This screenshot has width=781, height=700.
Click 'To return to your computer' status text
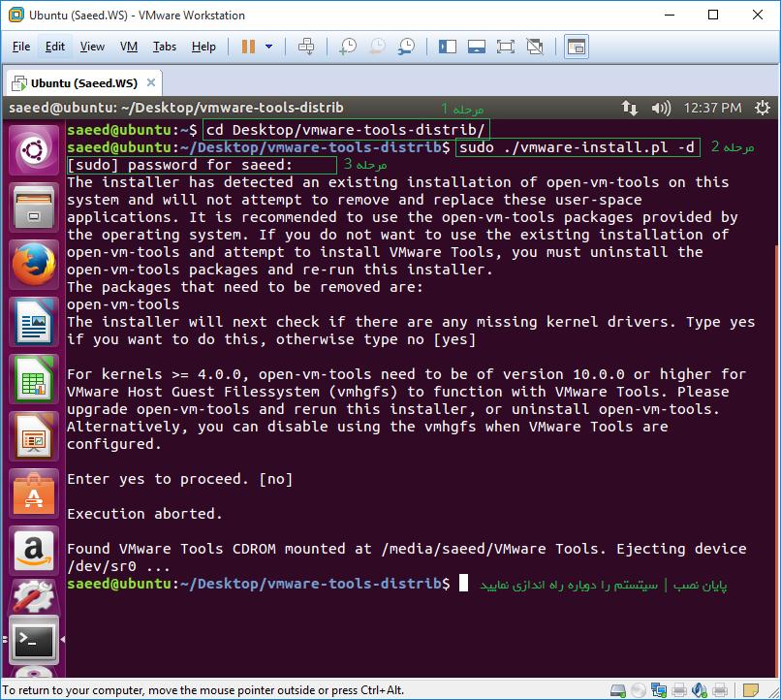(203, 690)
